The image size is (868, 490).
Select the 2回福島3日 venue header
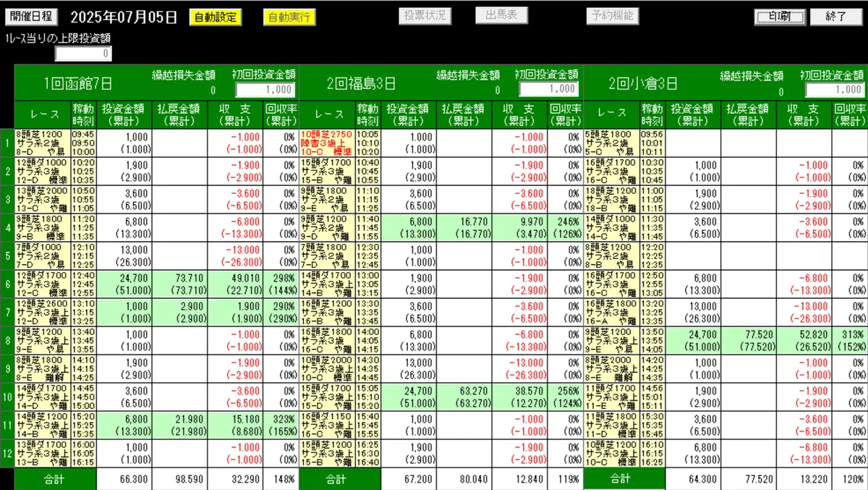point(362,83)
